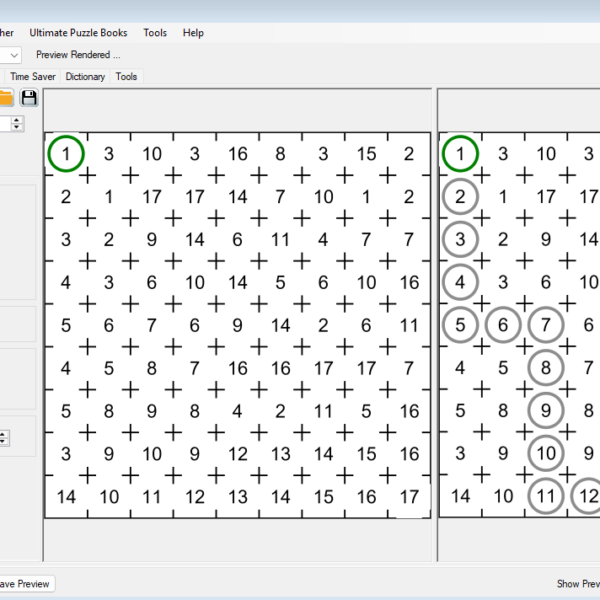The height and width of the screenshot is (600, 600).
Task: Open the Ultimate Puzzle Books menu
Action: click(78, 33)
